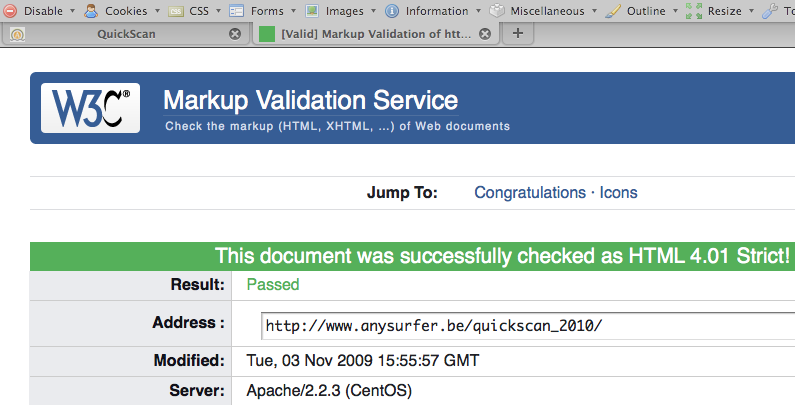Click the Cookies person icon
The width and height of the screenshot is (795, 405).
[91, 11]
